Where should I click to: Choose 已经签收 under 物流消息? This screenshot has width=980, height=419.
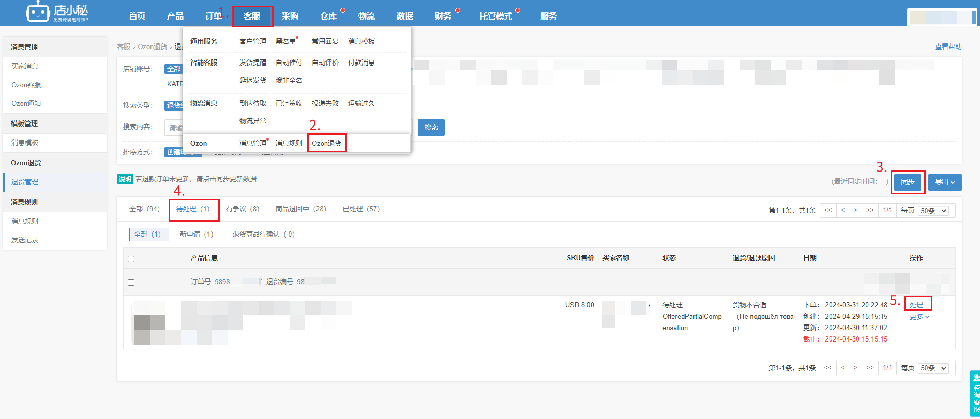tap(289, 103)
